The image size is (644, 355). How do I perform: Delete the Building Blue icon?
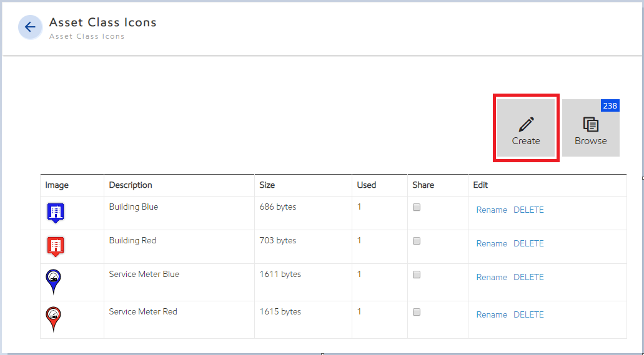(x=528, y=210)
